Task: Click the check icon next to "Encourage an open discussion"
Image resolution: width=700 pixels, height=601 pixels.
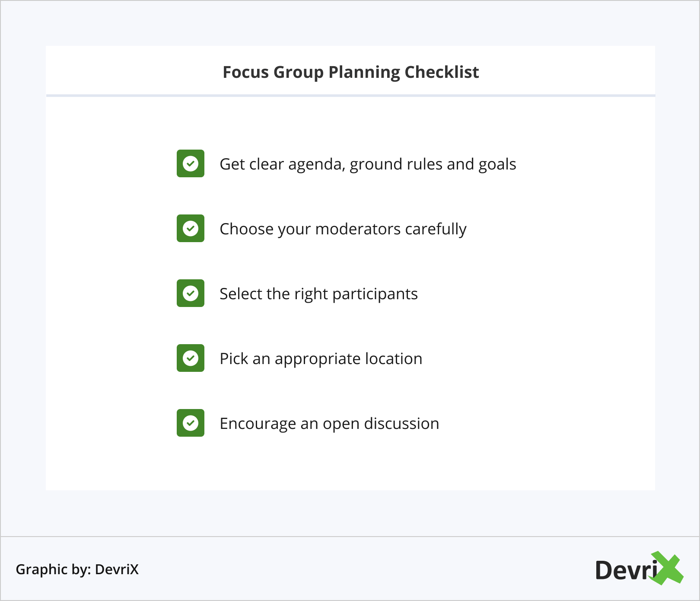Action: click(x=191, y=423)
